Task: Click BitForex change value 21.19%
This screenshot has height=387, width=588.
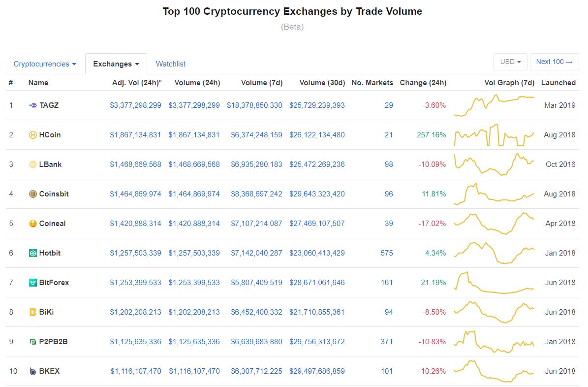Action: point(433,283)
